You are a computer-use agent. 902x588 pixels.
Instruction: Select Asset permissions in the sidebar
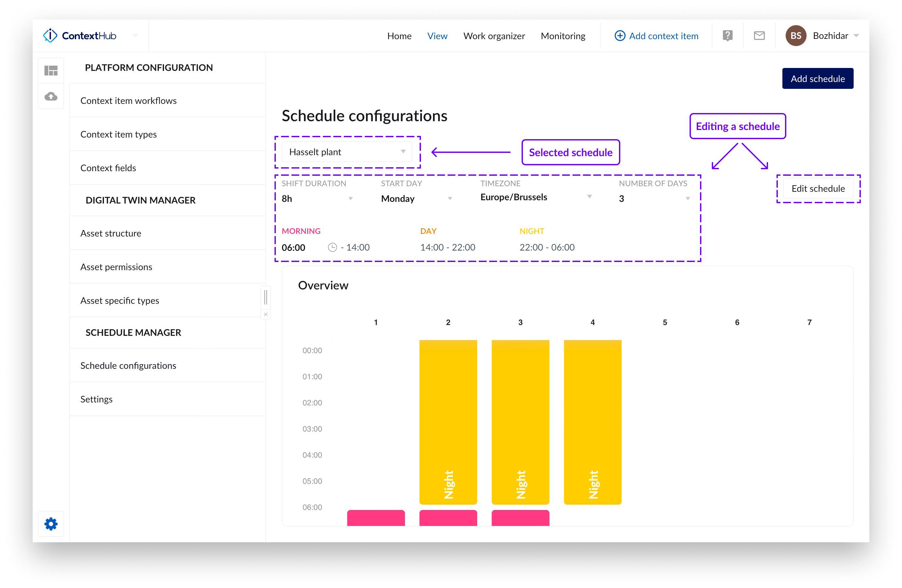tap(116, 267)
